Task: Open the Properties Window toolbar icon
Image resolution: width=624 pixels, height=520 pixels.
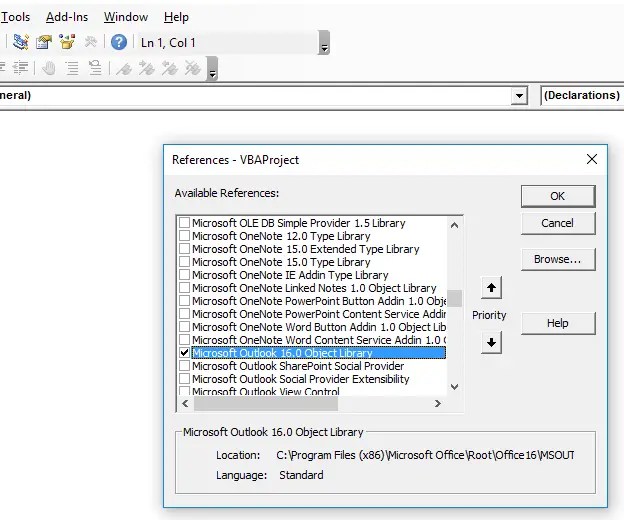Action: [44, 42]
